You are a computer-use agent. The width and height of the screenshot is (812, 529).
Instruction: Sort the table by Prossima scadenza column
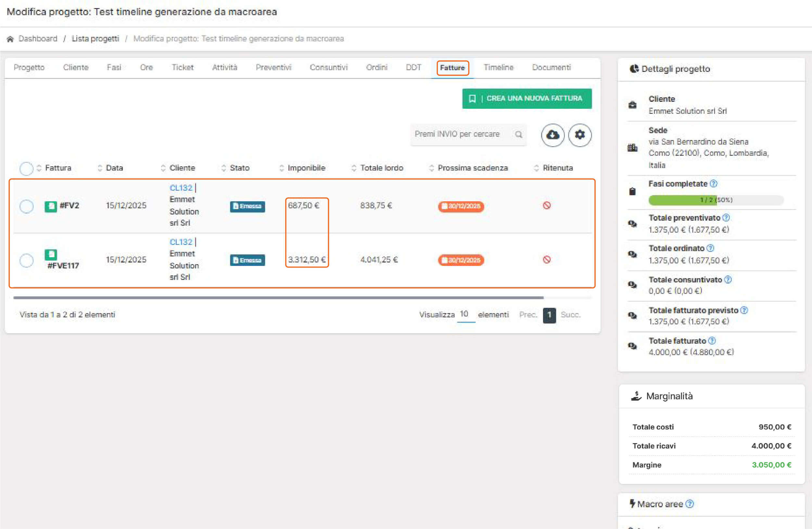(473, 168)
